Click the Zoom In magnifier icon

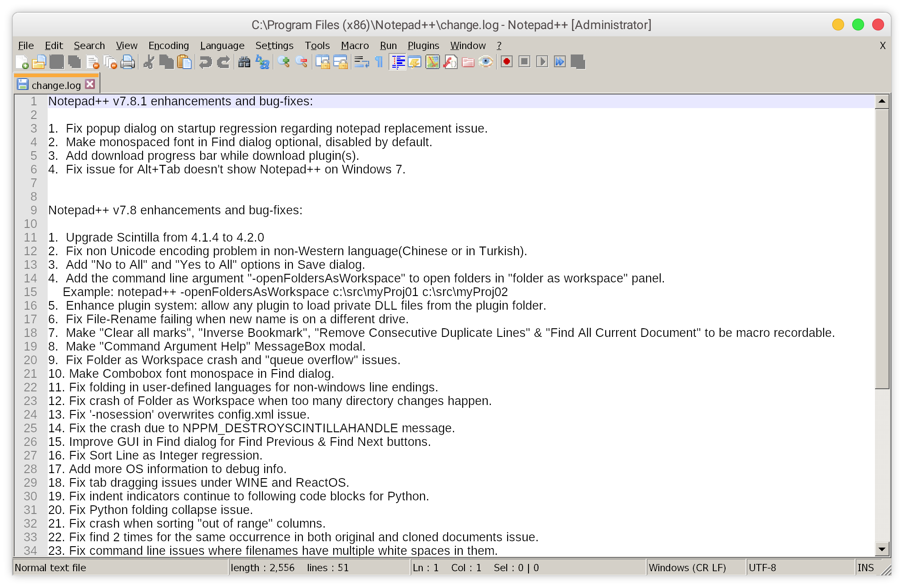(284, 62)
